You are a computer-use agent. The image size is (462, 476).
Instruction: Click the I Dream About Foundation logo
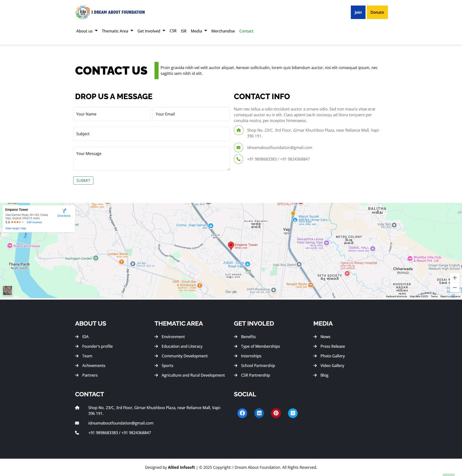tap(110, 12)
